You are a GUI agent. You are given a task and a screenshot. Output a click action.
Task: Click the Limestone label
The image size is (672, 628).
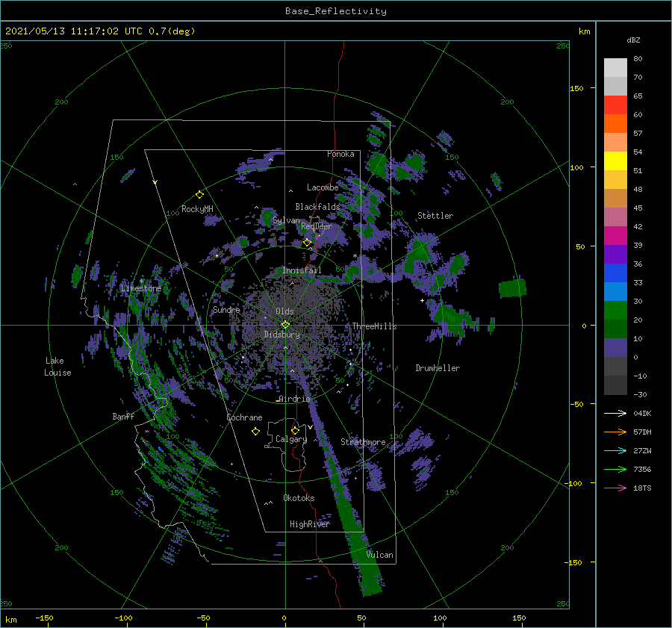[x=141, y=288]
